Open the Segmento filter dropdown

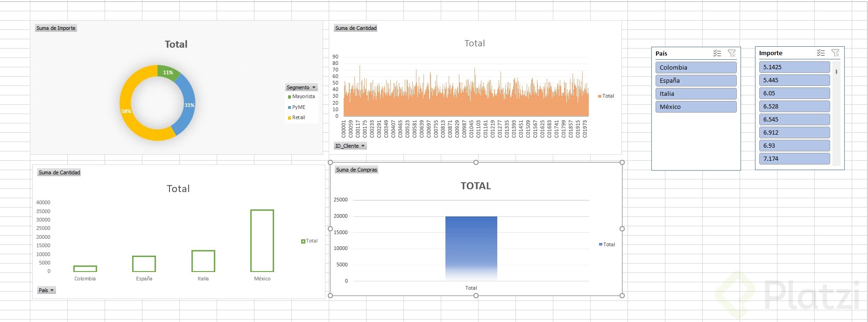(x=301, y=87)
